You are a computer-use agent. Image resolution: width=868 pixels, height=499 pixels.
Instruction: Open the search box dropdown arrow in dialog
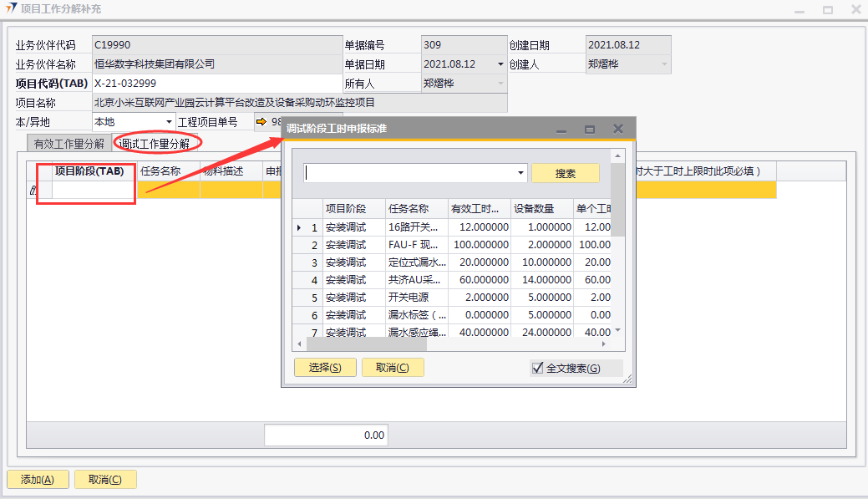(x=521, y=173)
